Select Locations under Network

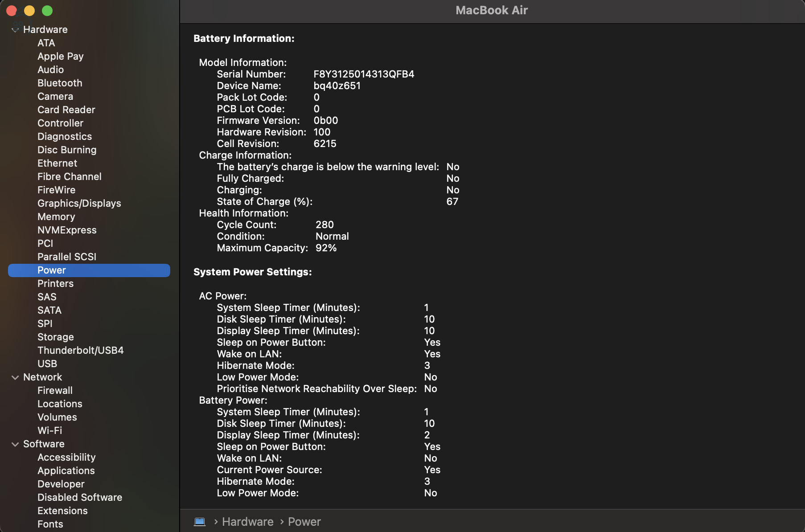click(x=60, y=404)
